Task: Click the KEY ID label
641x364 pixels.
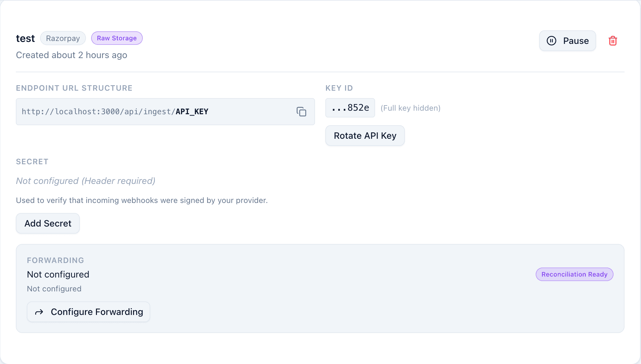Action: pos(339,88)
